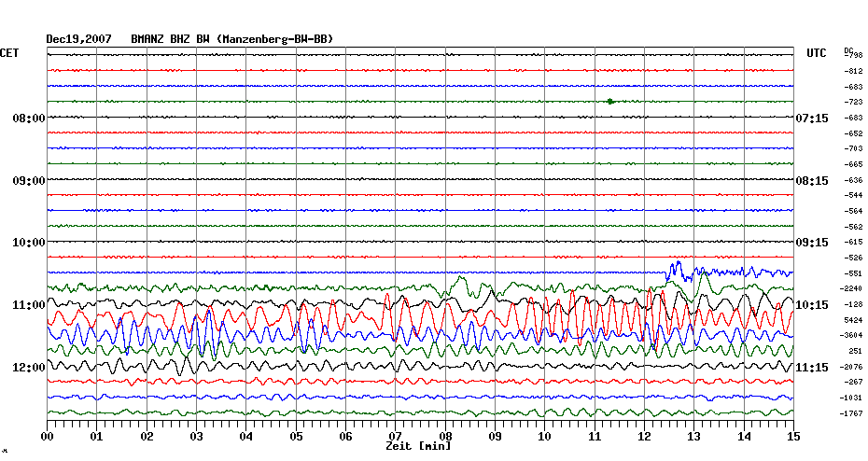Select the DC offset value -1767
868x461 pixels.
(x=851, y=414)
